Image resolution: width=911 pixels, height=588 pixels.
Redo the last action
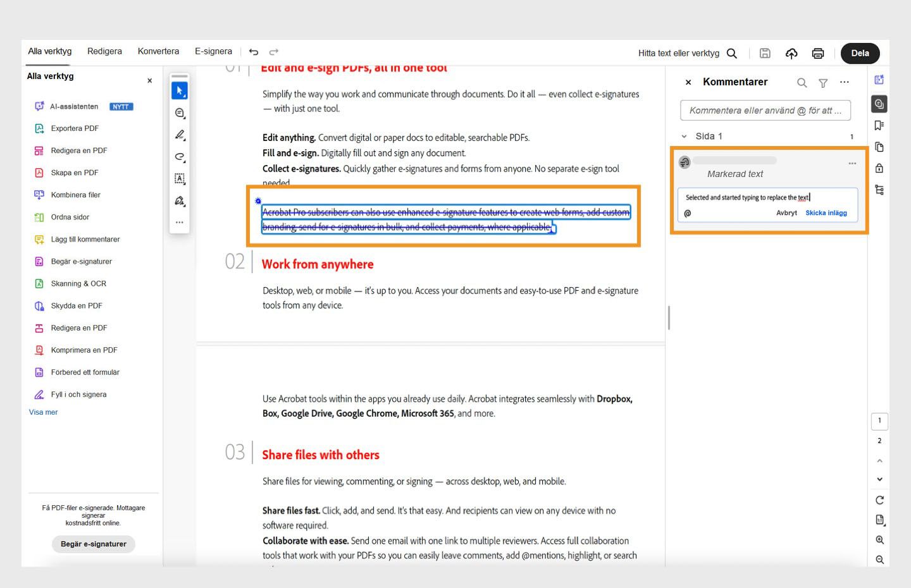[x=274, y=52]
